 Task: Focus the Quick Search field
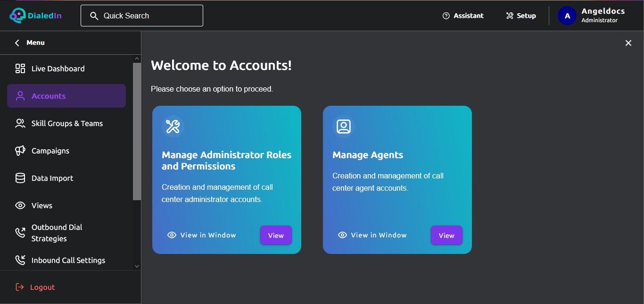pos(142,16)
